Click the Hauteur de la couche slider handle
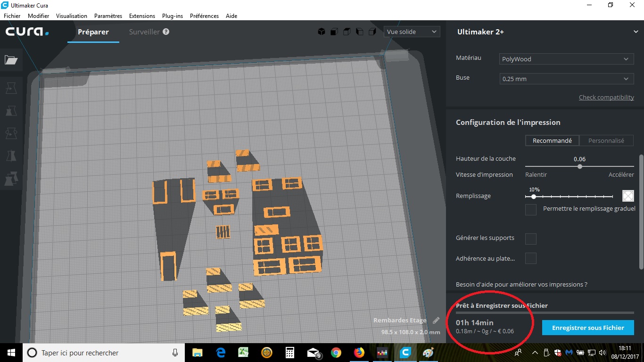Screen dimensions: 644x362 coord(580,166)
